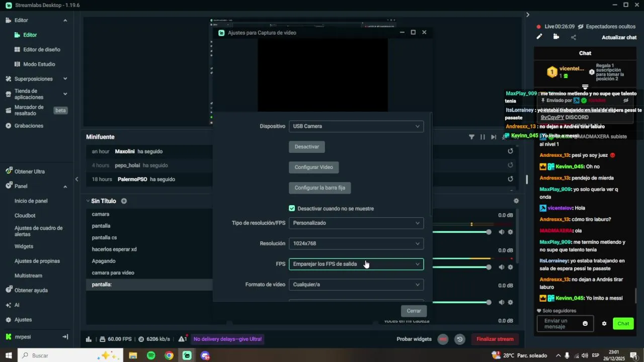Click the REC record button
644x362 pixels.
[x=443, y=339]
